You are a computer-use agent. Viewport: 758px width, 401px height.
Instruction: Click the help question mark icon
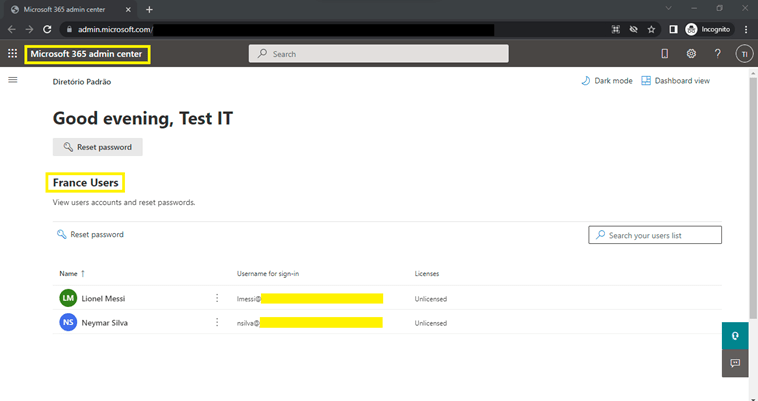tap(717, 54)
